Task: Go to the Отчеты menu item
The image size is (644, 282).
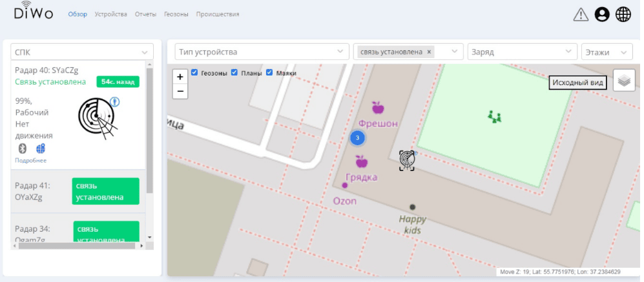Action: coord(145,14)
